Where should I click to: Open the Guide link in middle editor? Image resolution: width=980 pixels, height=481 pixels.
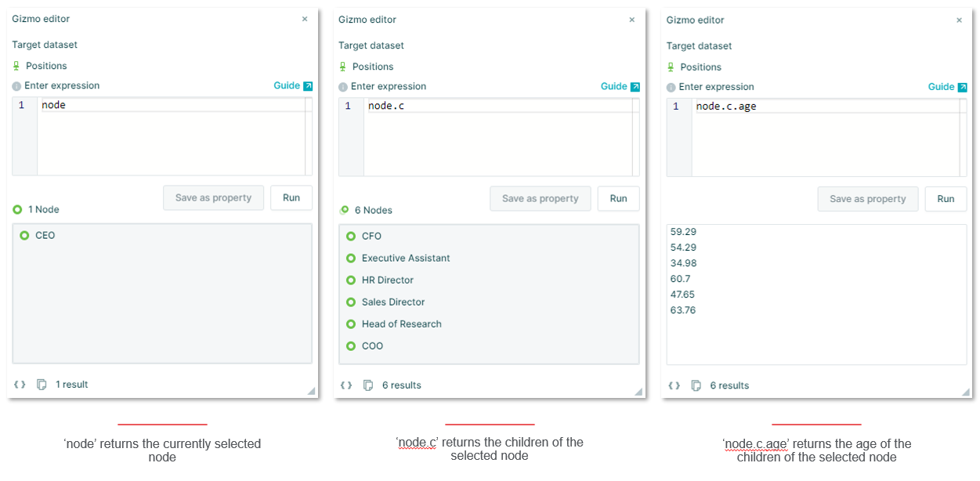(614, 86)
